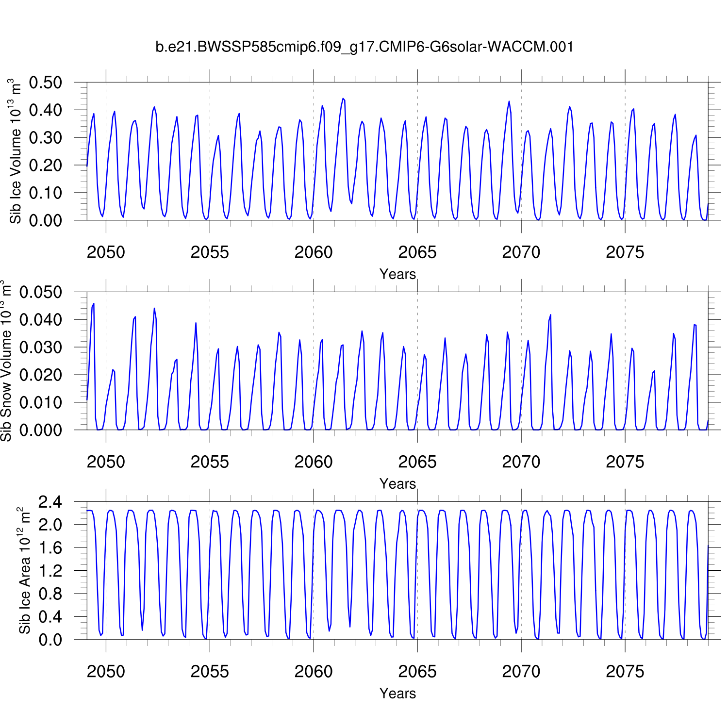Screen dimensions: 728x728
Task: Click 2070 label below ice area panel
Action: coord(521,672)
